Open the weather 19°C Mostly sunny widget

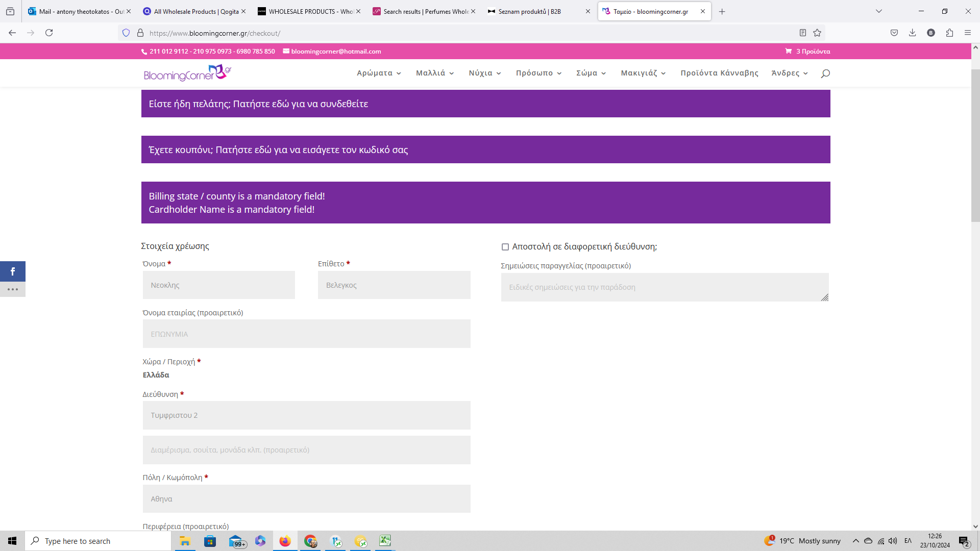pyautogui.click(x=802, y=541)
